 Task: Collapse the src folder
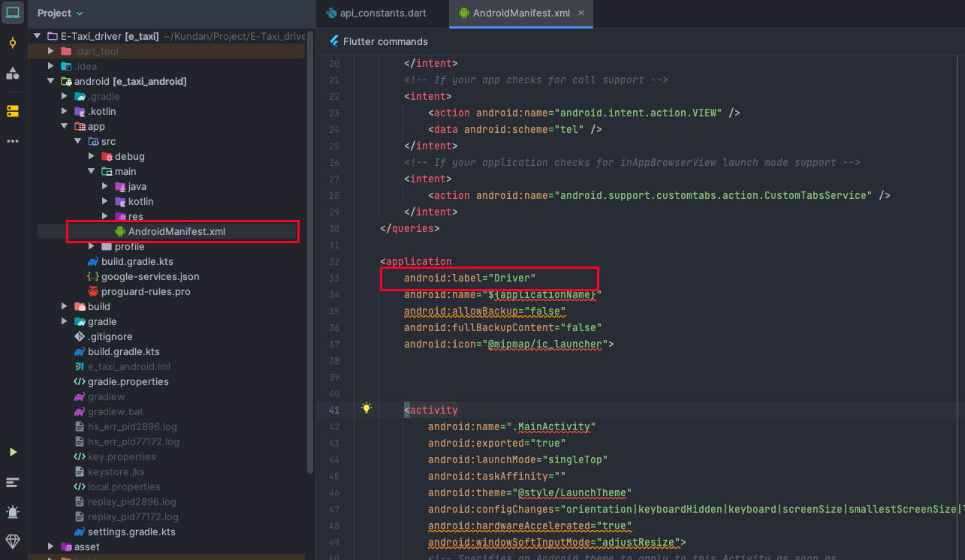pyautogui.click(x=77, y=141)
